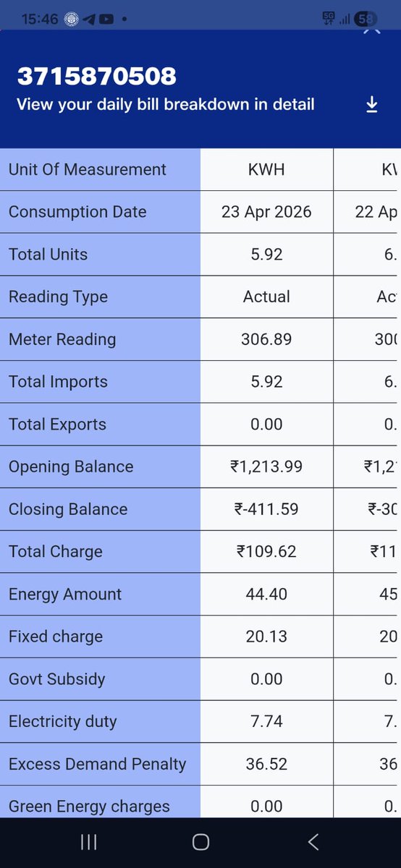Tap the Android back navigation arrow
The height and width of the screenshot is (868, 401).
313,841
